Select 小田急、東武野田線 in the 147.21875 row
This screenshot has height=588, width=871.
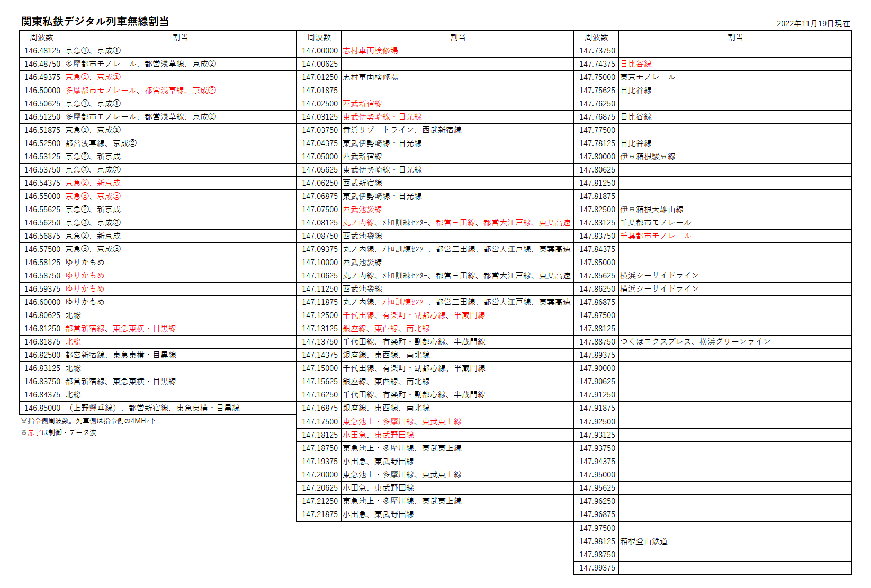point(379,514)
